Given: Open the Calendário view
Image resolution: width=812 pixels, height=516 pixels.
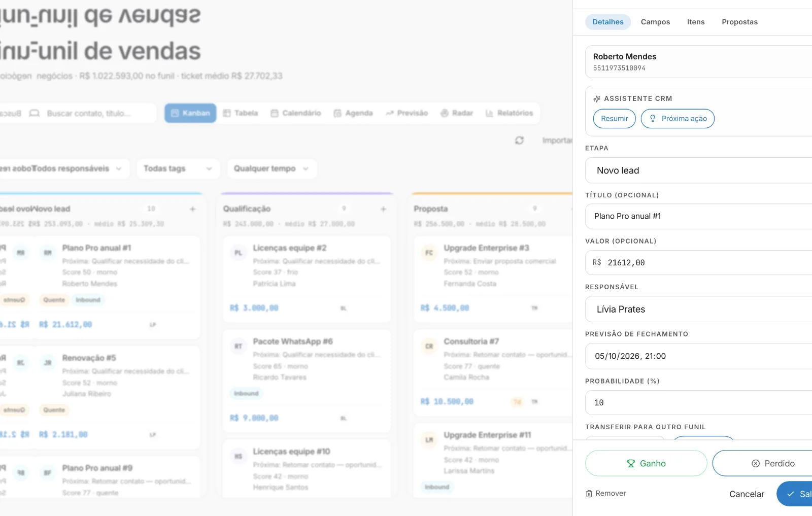Looking at the screenshot, I should (296, 113).
